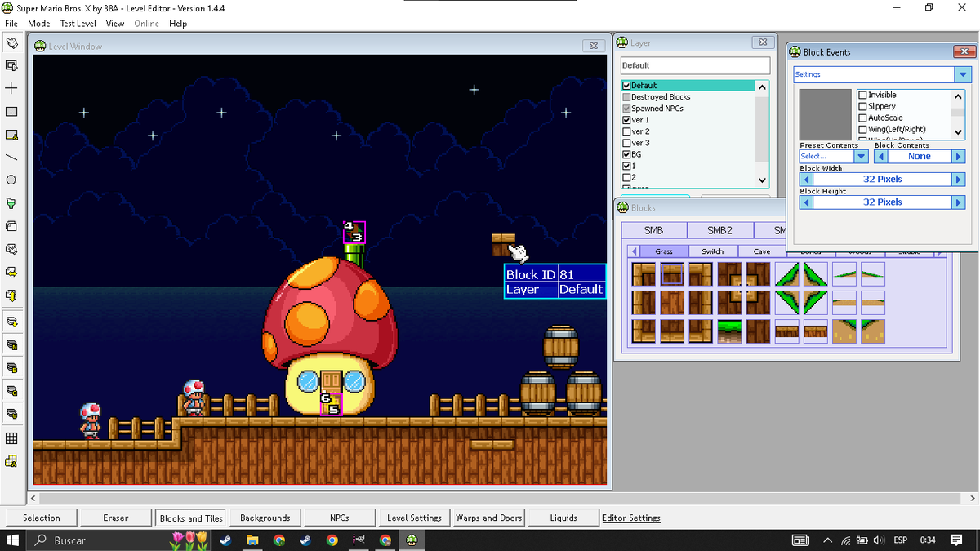The width and height of the screenshot is (980, 551).
Task: Switch to the SMB2 blocks tab
Action: click(x=719, y=230)
